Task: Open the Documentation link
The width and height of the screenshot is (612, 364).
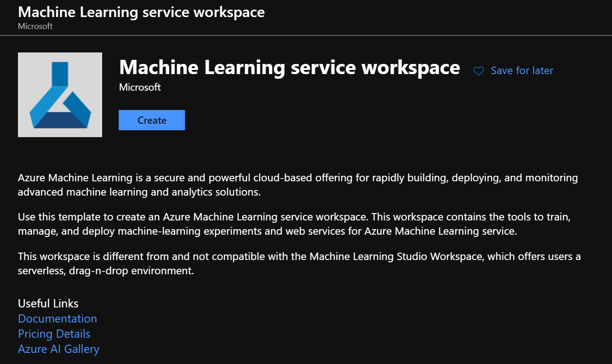Action: (58, 318)
